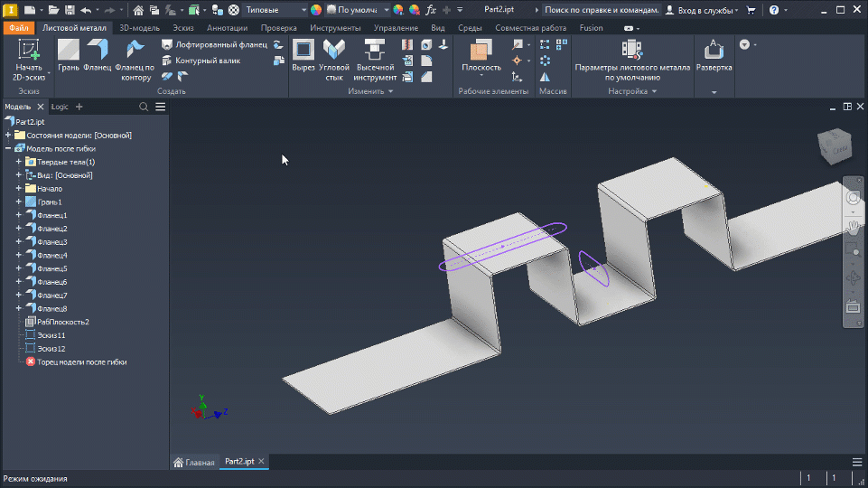The width and height of the screenshot is (868, 488).
Task: Open the help question mark icon
Action: [774, 10]
